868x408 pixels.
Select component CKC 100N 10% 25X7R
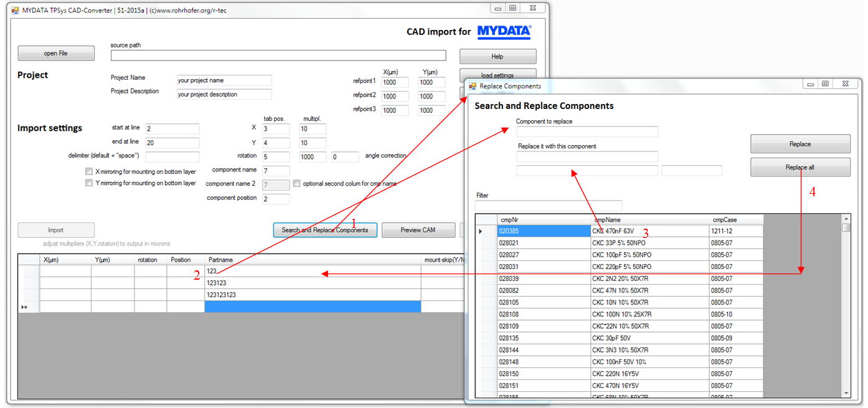[650, 314]
